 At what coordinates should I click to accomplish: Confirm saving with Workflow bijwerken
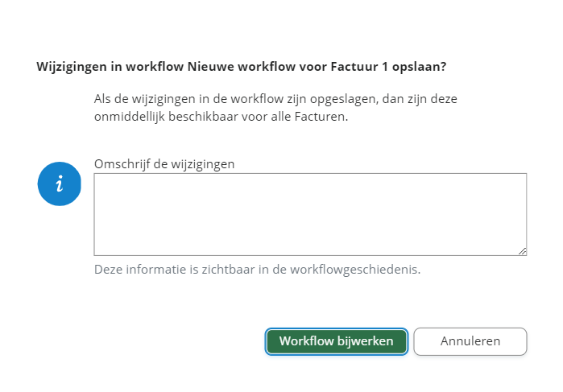(336, 341)
